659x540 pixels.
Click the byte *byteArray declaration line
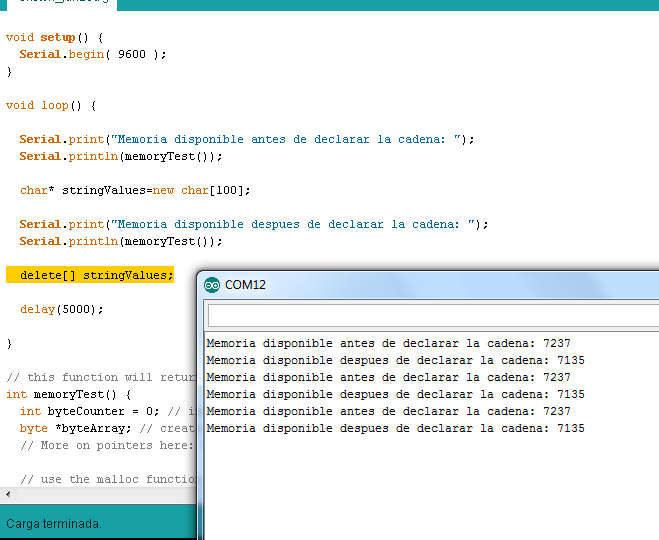click(100, 428)
